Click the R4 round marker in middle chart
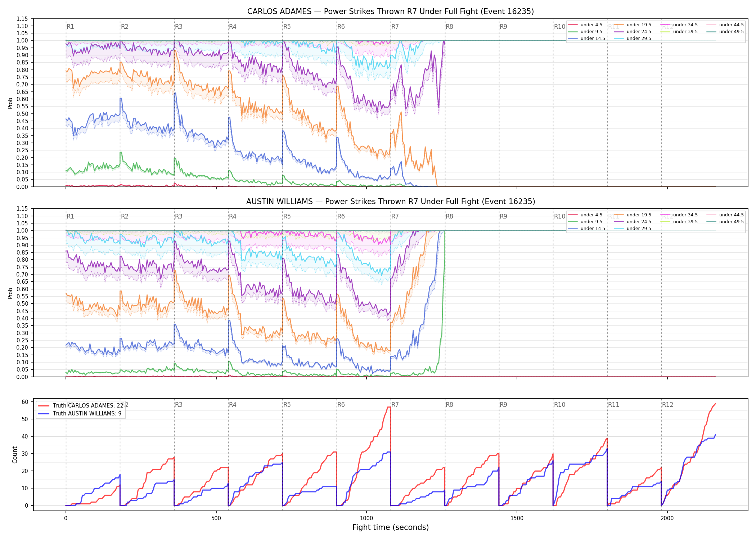756x540 pixels. [x=233, y=216]
